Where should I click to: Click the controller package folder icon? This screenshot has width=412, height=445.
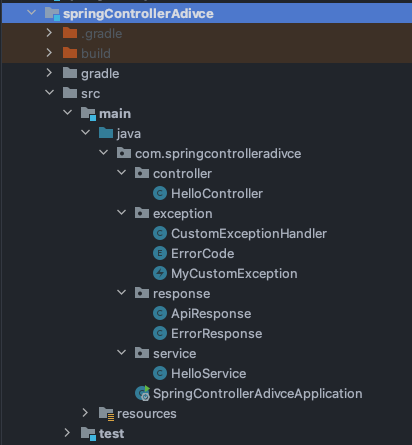pos(142,173)
